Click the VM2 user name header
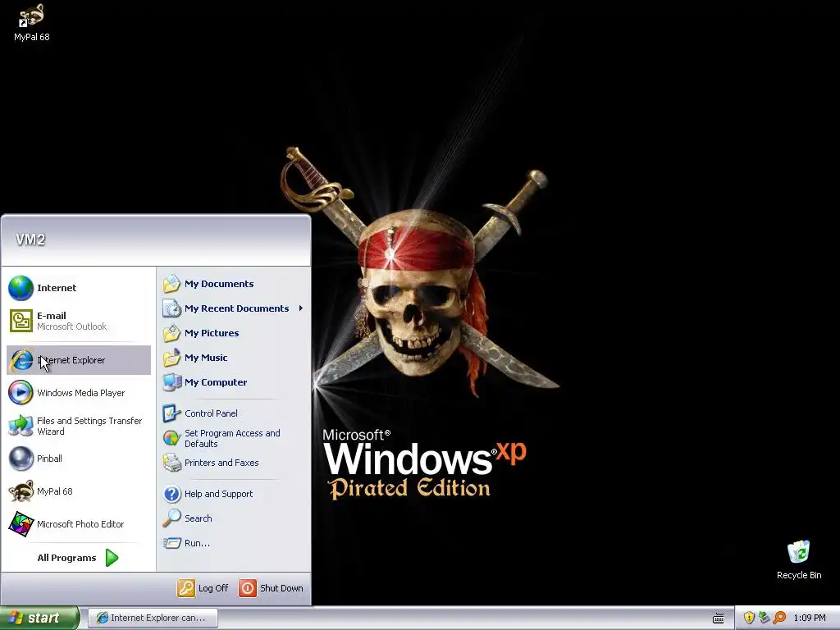The height and width of the screenshot is (630, 840). tap(30, 240)
